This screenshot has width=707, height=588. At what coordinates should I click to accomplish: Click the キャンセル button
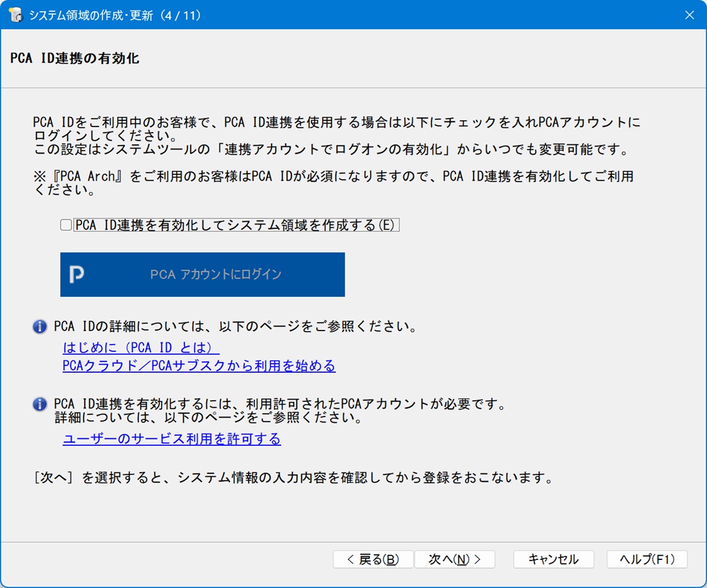tap(554, 559)
